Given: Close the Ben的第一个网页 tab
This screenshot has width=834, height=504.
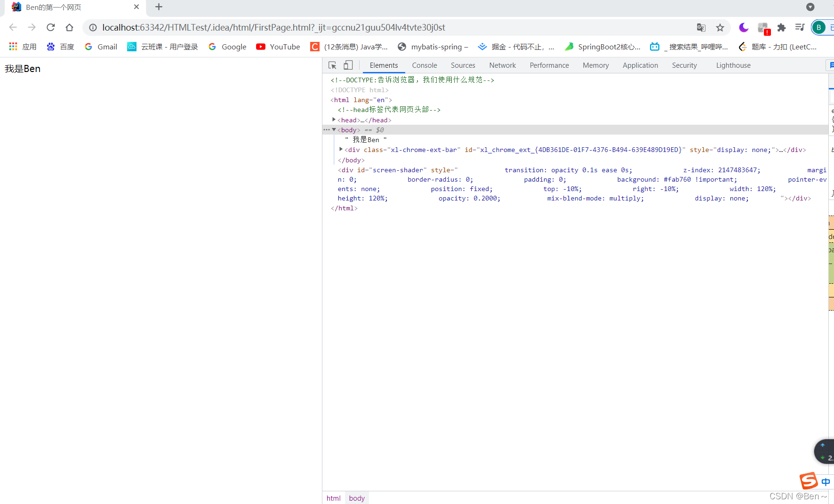Looking at the screenshot, I should (136, 7).
